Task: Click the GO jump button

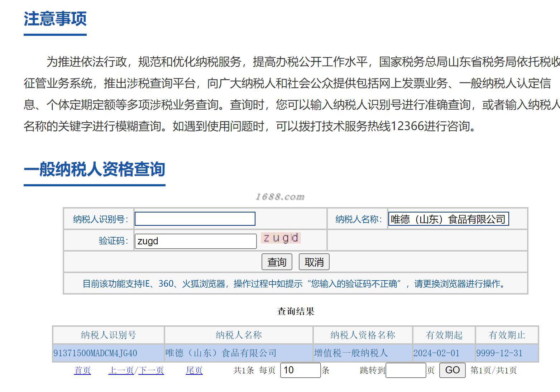Action: click(453, 370)
